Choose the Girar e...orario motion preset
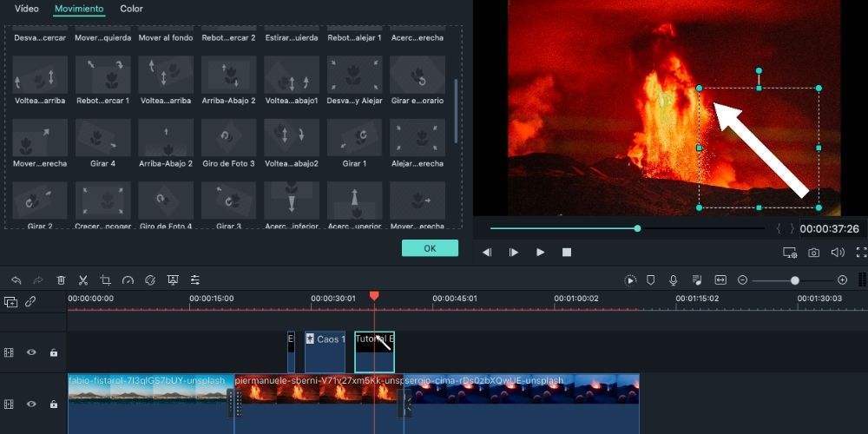This screenshot has height=434, width=868. click(418, 80)
